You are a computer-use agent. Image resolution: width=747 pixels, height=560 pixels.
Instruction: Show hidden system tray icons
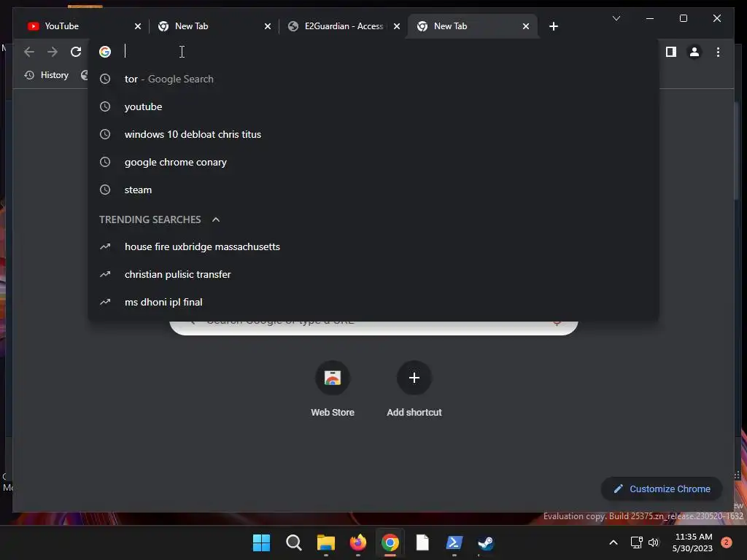[x=613, y=542]
